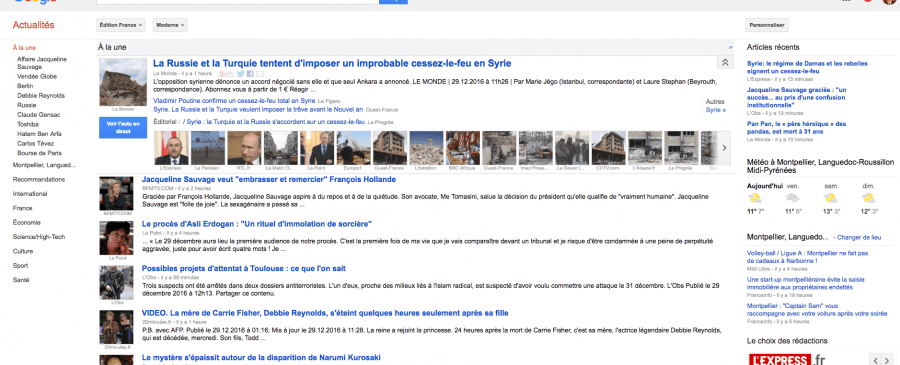Advance the photo carousel with right arrow
The image size is (900, 365).
click(724, 147)
